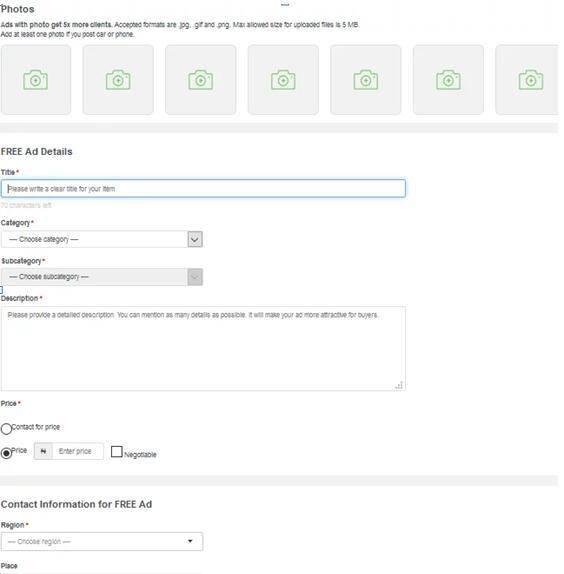The height and width of the screenshot is (574, 564).
Task: Upload an image via the third camera icon
Action: (x=201, y=80)
